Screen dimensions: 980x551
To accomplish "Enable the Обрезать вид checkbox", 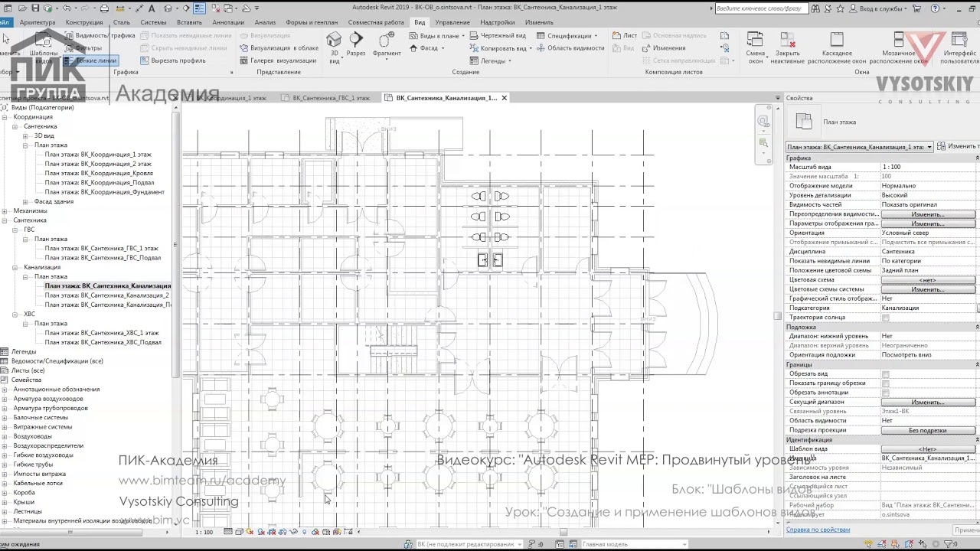I will [x=885, y=374].
